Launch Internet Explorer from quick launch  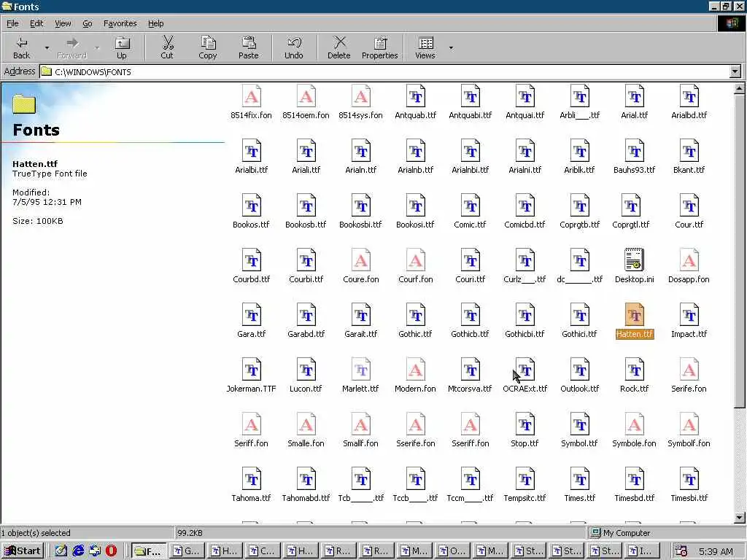pos(78,551)
